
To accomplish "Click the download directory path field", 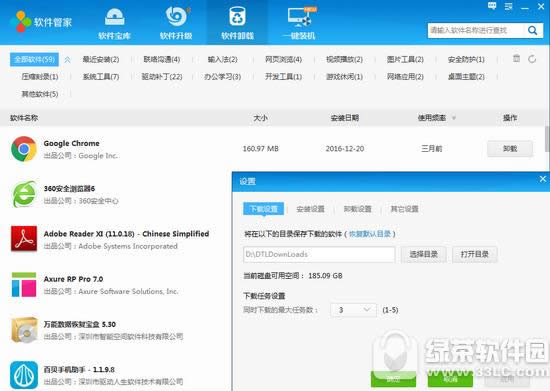I will pos(319,254).
